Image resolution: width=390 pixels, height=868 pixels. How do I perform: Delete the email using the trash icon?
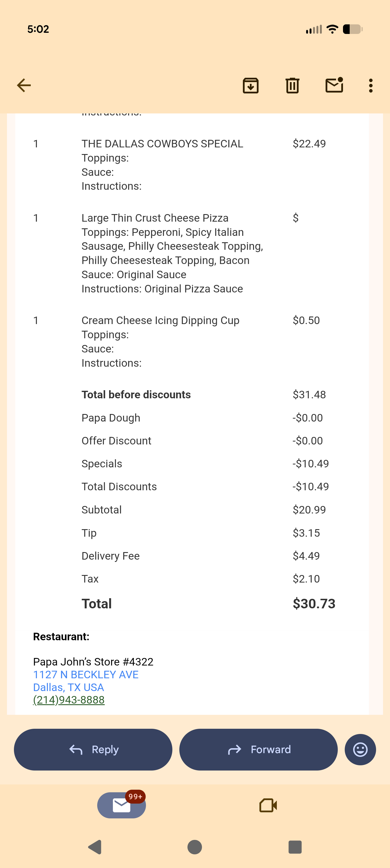click(x=292, y=85)
